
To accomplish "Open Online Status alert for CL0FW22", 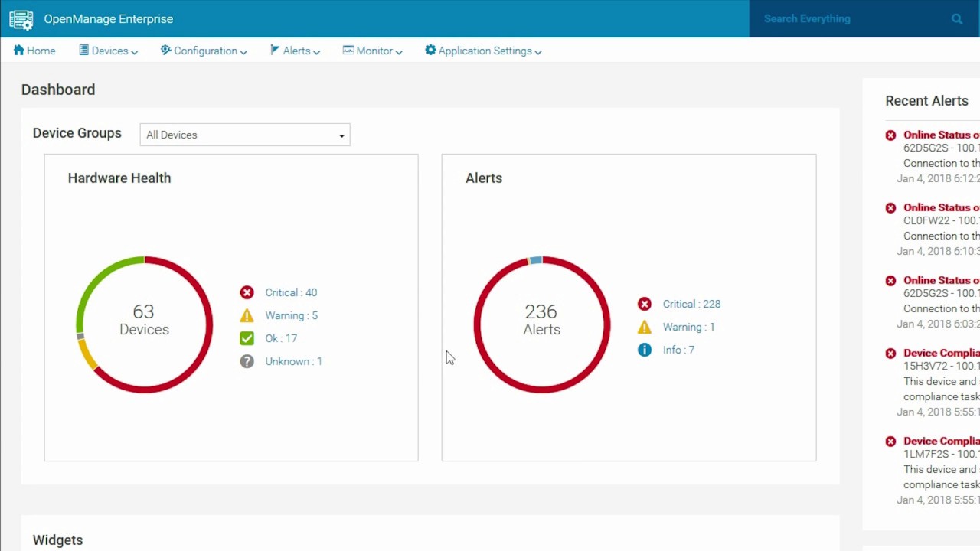I will (x=941, y=207).
